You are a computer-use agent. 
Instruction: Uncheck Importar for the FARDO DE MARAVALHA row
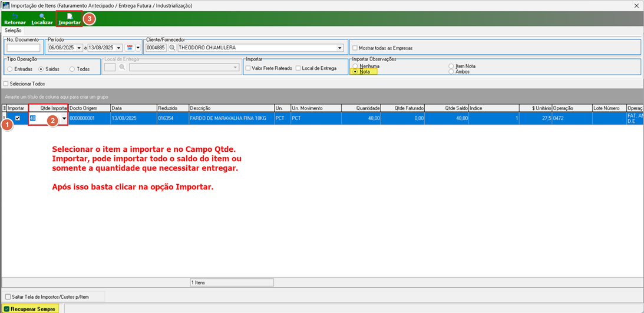17,118
